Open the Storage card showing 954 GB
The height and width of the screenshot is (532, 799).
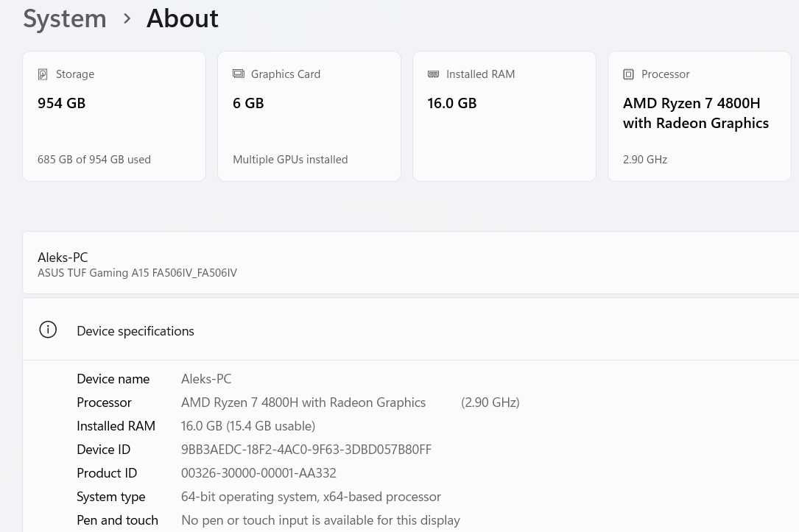pos(114,116)
